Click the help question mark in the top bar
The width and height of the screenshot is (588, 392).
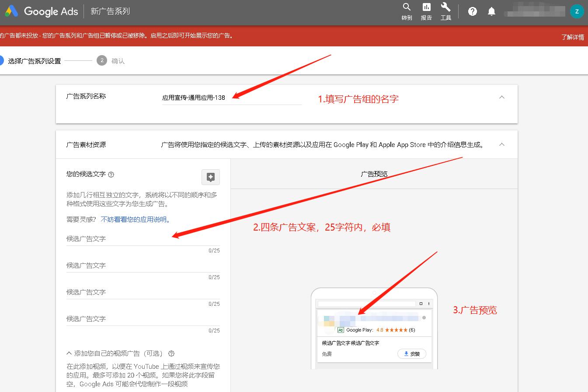(472, 11)
